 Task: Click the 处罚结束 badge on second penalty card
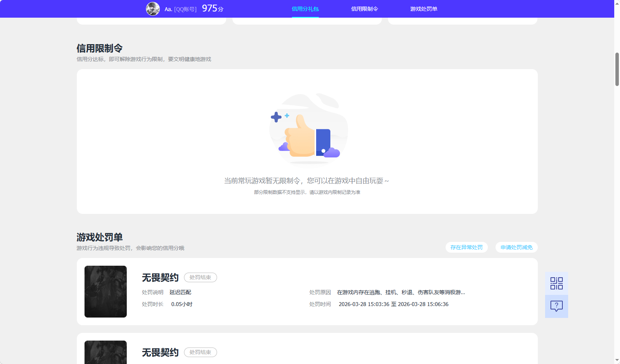pos(200,352)
